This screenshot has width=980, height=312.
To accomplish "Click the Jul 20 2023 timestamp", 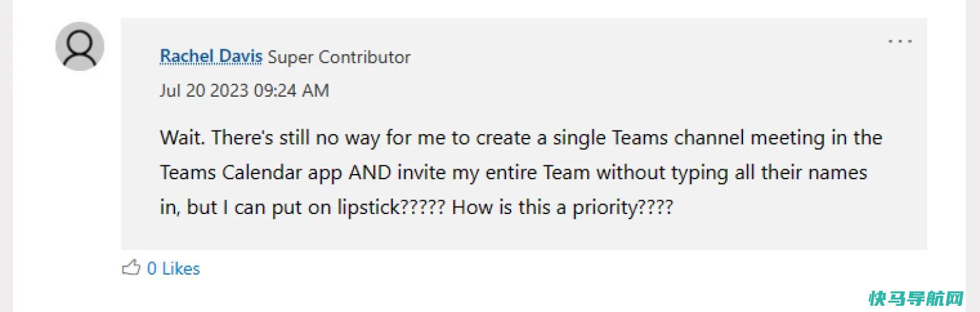I will click(204, 90).
